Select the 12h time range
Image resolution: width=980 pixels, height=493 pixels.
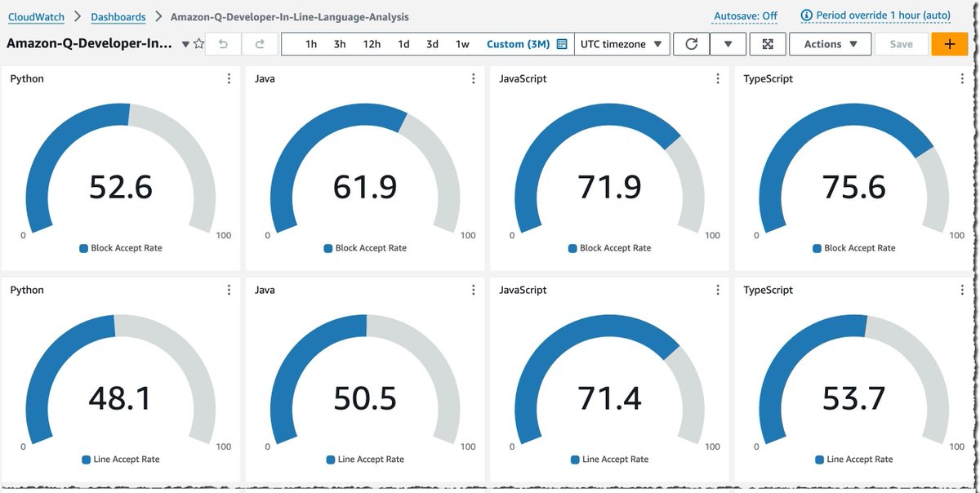click(x=372, y=44)
